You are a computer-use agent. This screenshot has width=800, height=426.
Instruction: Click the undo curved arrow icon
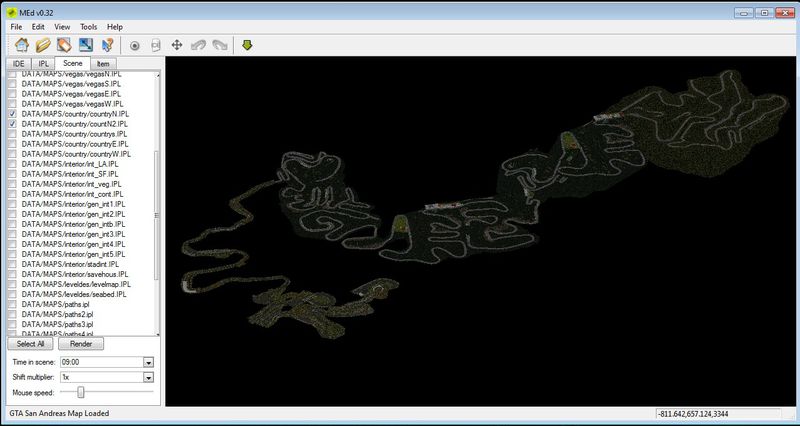click(x=198, y=45)
